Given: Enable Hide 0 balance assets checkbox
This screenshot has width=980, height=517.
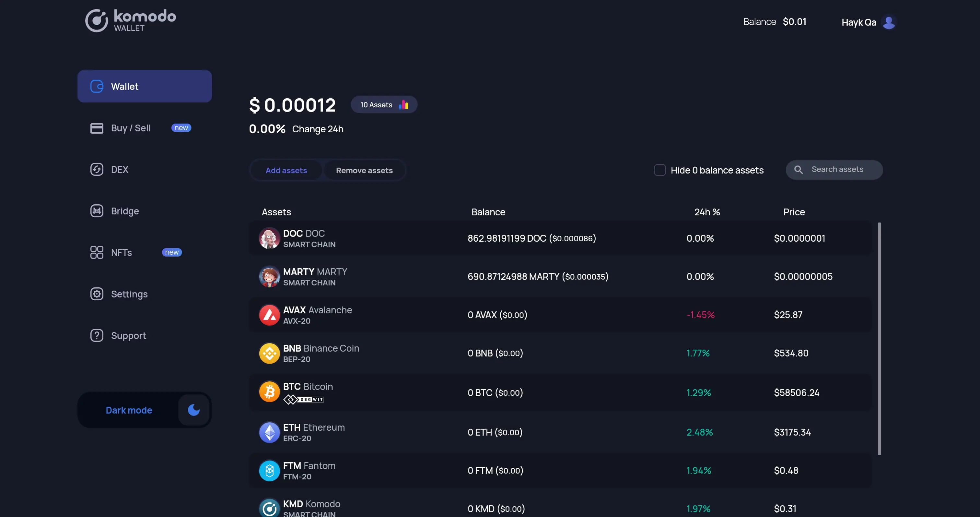Looking at the screenshot, I should click(660, 169).
